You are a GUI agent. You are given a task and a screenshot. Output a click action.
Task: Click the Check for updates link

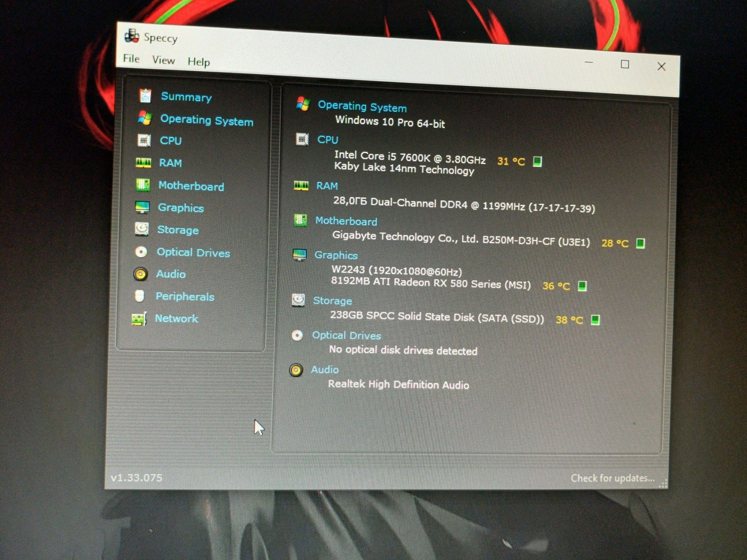tap(613, 478)
